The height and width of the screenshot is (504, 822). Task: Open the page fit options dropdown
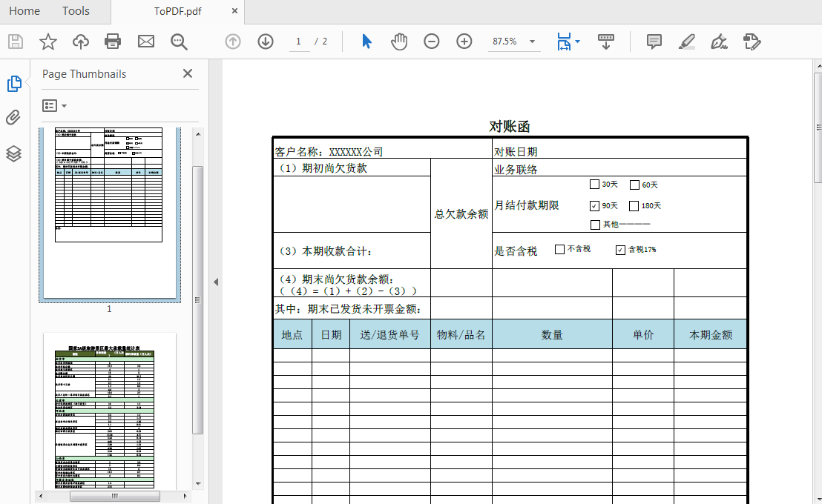click(x=578, y=42)
